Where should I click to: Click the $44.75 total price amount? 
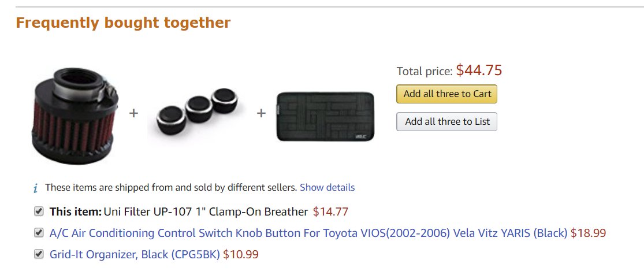coord(479,70)
